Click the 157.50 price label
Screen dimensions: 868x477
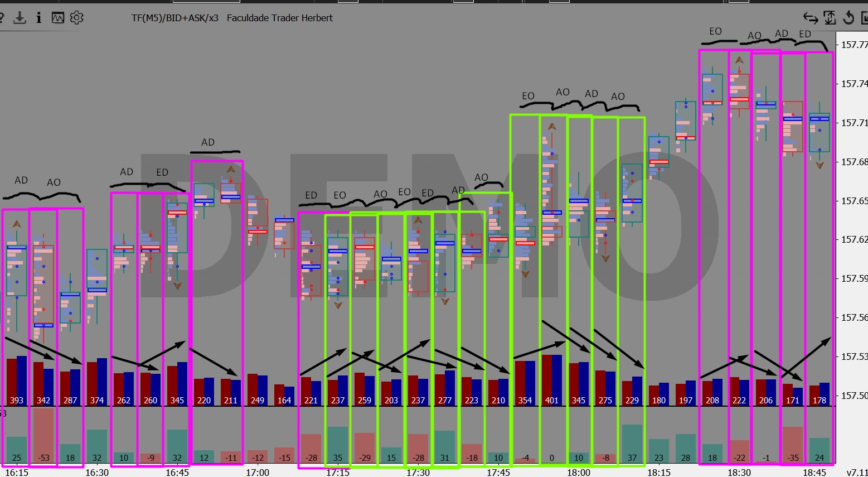click(x=854, y=396)
